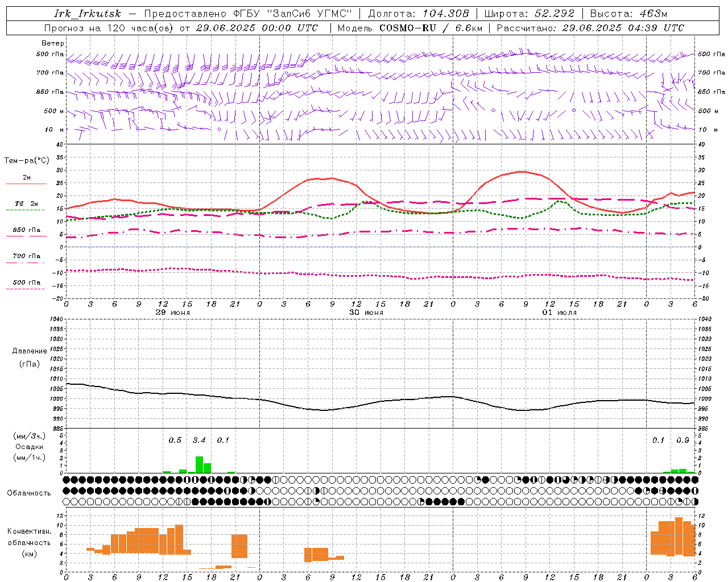Click the computed time 29.06.2025 04:39 UTC
Screen dimensions: 728x582
point(623,28)
